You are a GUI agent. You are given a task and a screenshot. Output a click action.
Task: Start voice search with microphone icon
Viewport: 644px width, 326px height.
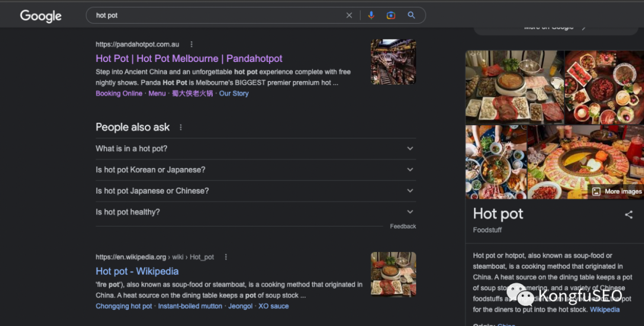coord(371,15)
